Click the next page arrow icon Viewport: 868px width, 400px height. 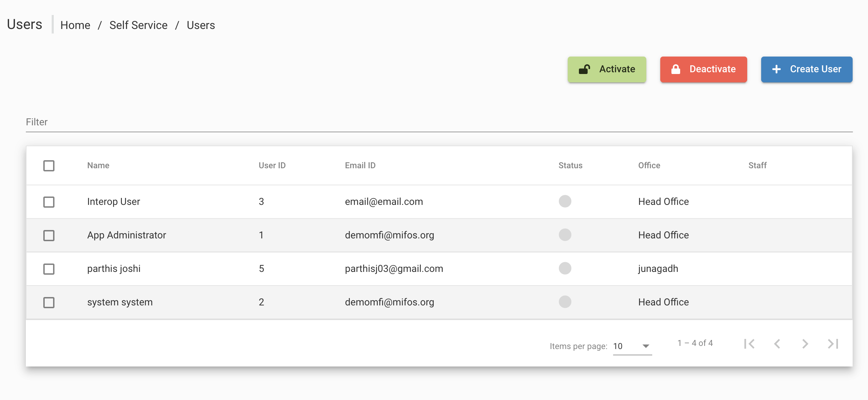pyautogui.click(x=805, y=343)
